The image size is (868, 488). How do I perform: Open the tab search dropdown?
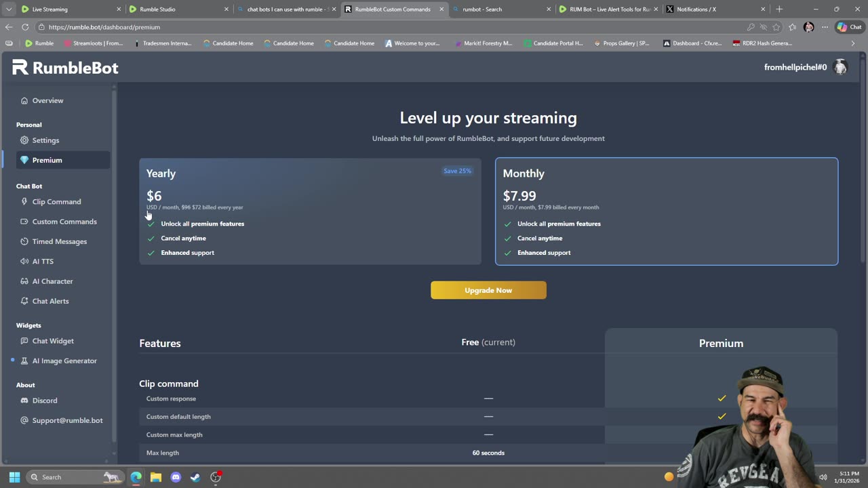pyautogui.click(x=8, y=9)
